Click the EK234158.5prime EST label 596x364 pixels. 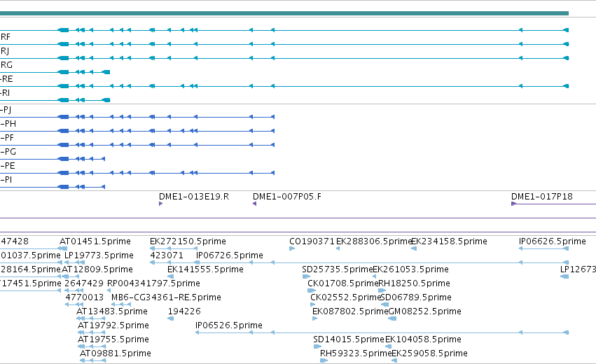click(450, 241)
